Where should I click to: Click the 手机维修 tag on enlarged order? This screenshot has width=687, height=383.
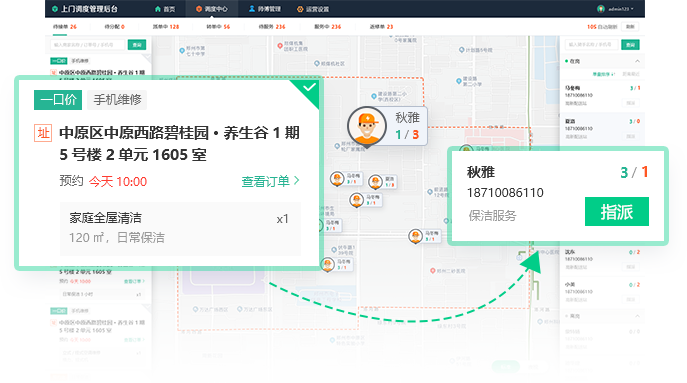point(117,100)
